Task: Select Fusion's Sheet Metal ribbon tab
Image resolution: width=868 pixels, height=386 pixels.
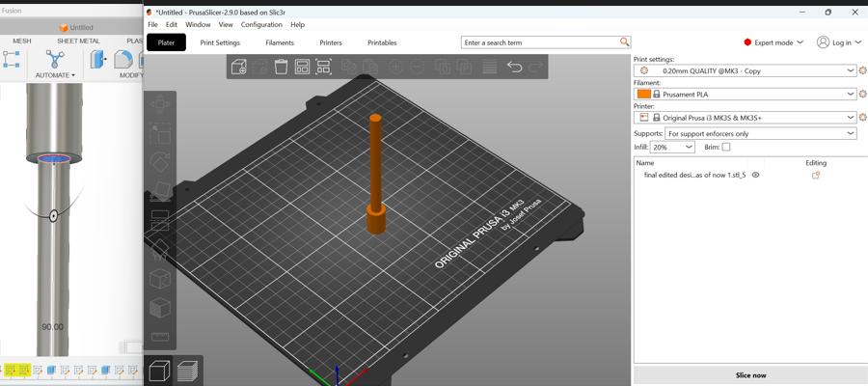Action: point(79,41)
